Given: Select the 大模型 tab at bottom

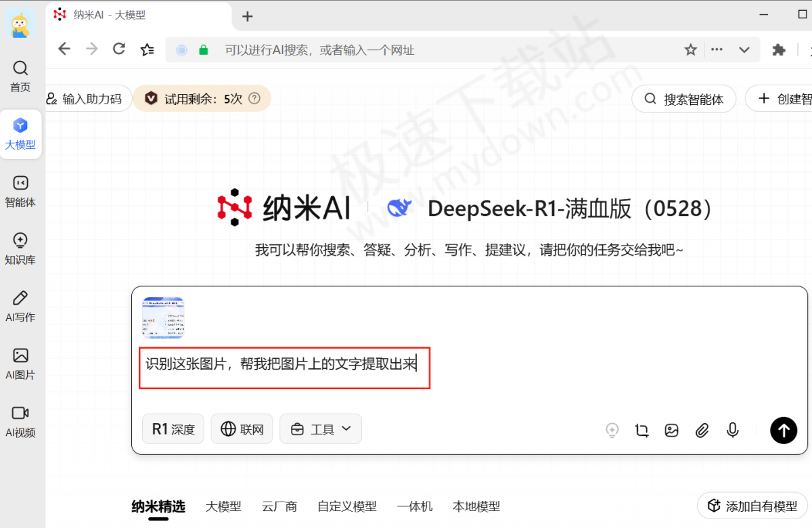Looking at the screenshot, I should tap(223, 506).
